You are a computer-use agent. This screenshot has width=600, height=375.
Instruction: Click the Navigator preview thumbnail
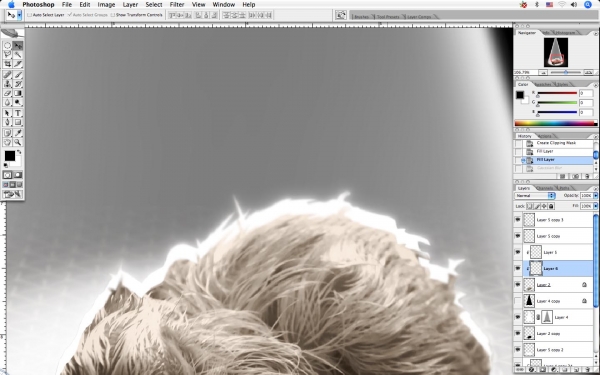(556, 52)
